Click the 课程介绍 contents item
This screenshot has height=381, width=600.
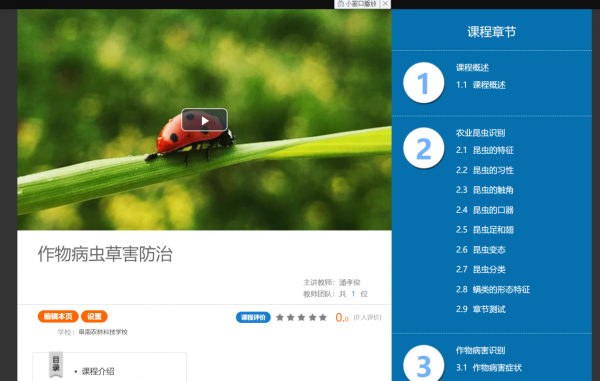[x=98, y=371]
